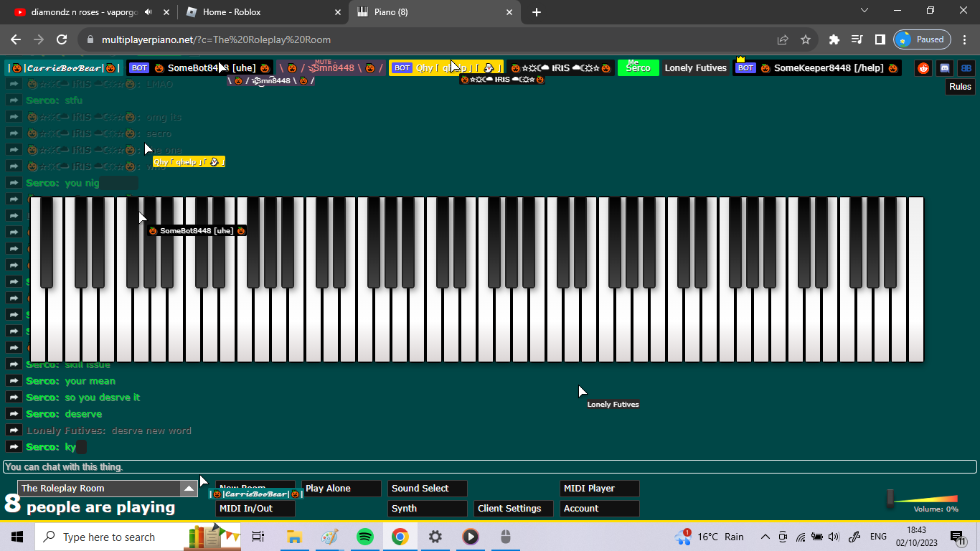Click Play Alone button
Screen dimensions: 980x551
tap(341, 489)
